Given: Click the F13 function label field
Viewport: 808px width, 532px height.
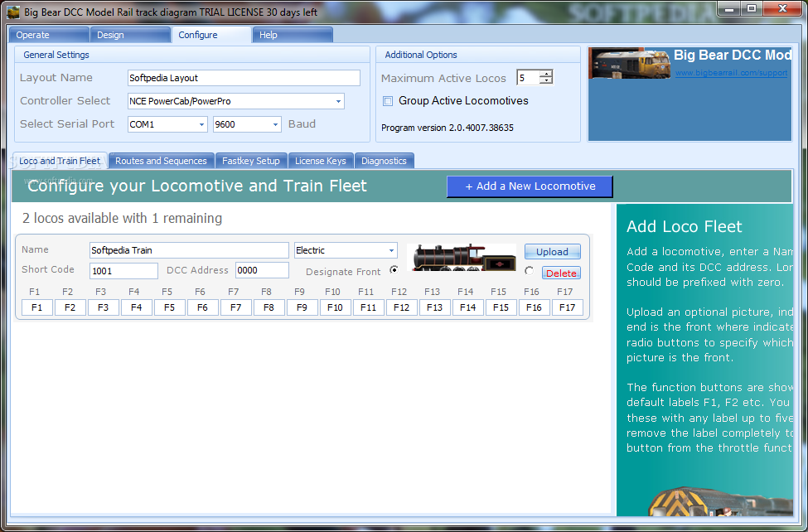Looking at the screenshot, I should (x=435, y=307).
